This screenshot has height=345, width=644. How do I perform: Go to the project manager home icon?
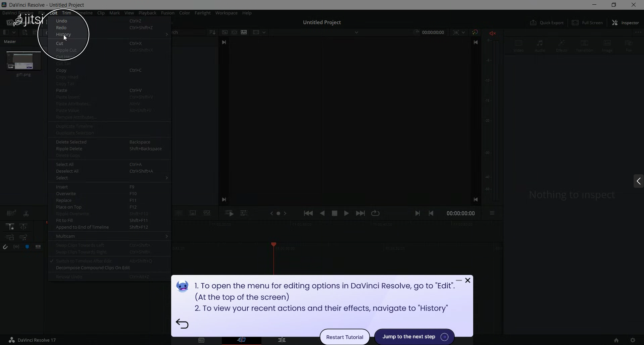[x=616, y=340]
